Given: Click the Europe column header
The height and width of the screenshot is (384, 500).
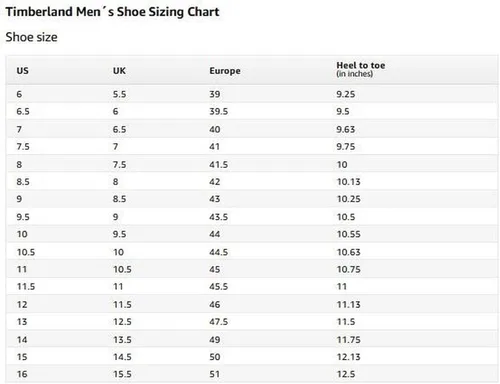Looking at the screenshot, I should pyautogui.click(x=225, y=71).
